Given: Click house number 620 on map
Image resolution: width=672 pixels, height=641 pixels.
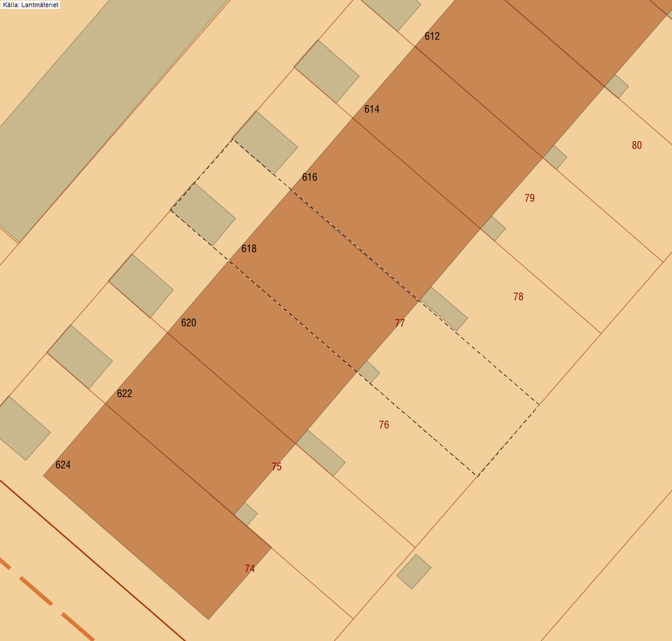Looking at the screenshot, I should 188,323.
